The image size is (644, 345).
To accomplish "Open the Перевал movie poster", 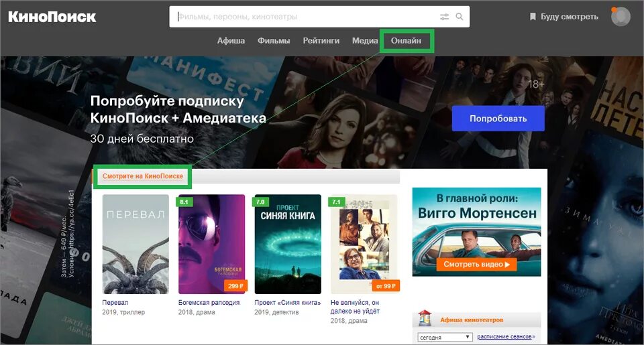I will click(136, 244).
